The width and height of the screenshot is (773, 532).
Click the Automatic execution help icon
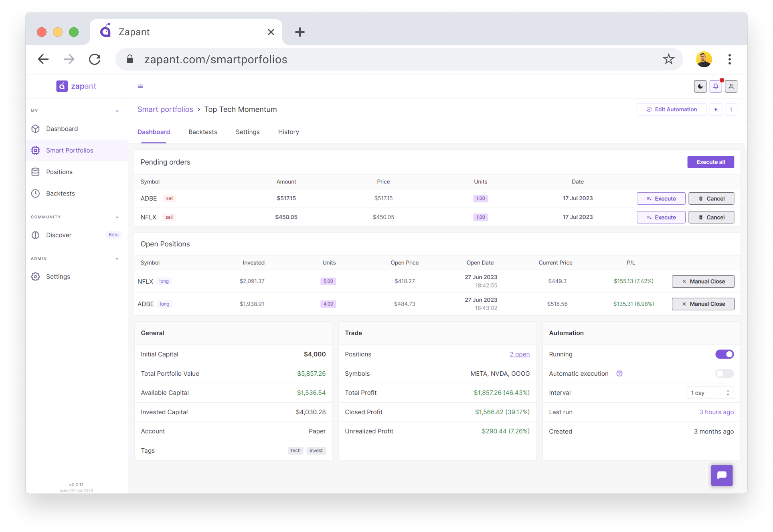point(619,374)
